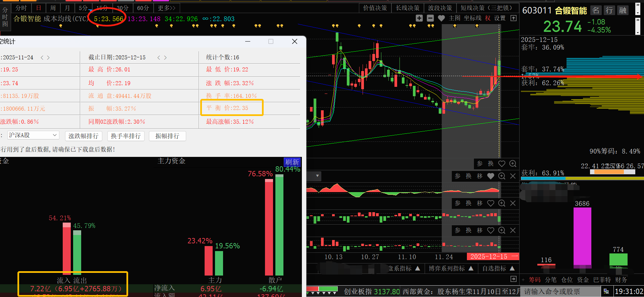Open 沪深A股 market dropdown
This screenshot has width=644, height=297.
pos(33,135)
